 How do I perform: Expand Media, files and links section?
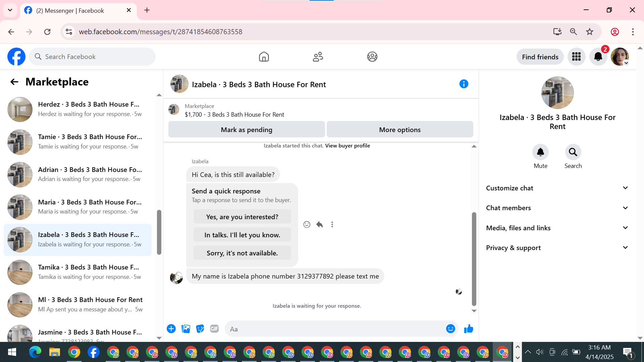(x=557, y=228)
